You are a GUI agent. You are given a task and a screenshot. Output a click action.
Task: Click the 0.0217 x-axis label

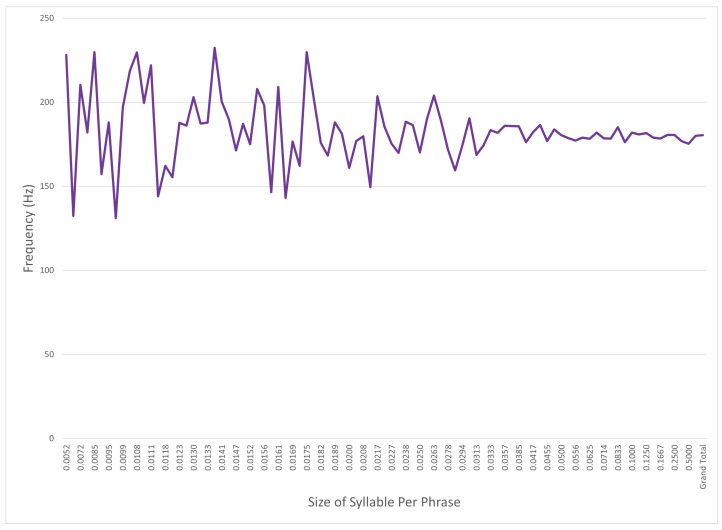pyautogui.click(x=378, y=457)
